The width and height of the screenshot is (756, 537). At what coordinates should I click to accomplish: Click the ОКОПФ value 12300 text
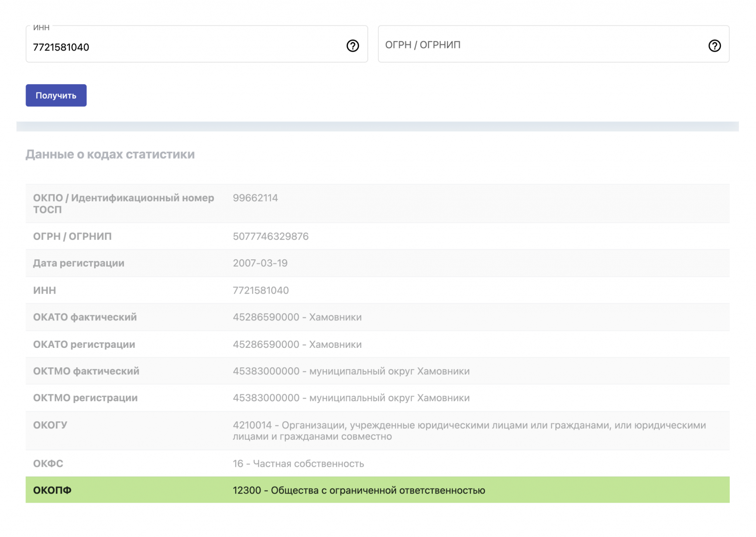point(358,491)
